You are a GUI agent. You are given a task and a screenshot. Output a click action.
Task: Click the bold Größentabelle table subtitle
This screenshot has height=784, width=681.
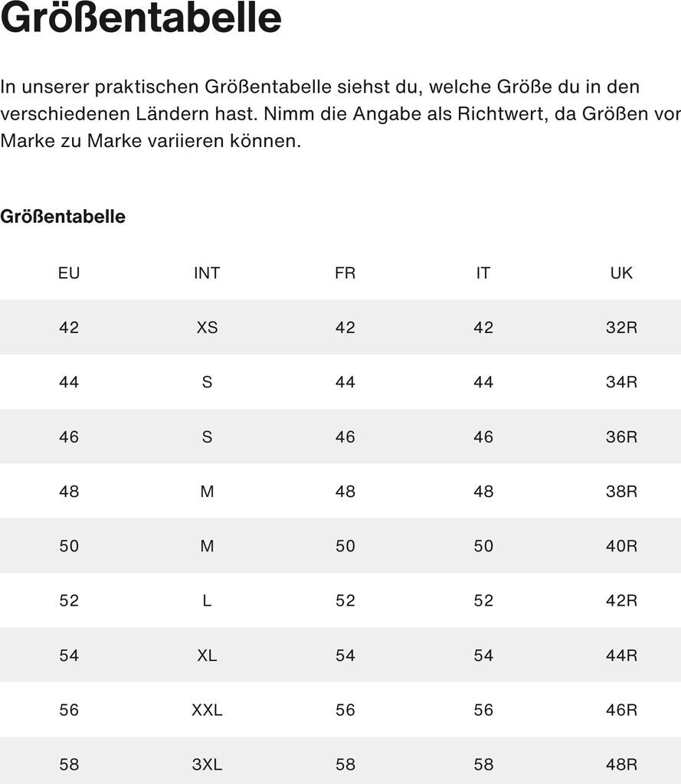point(63,217)
